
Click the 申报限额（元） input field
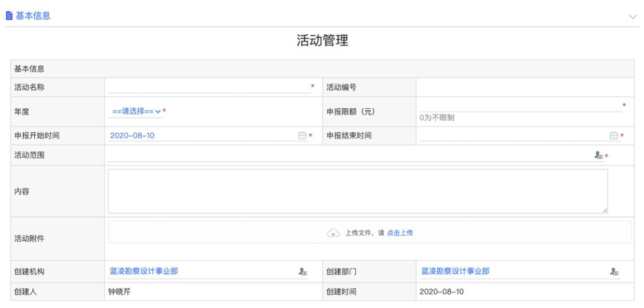click(x=520, y=106)
